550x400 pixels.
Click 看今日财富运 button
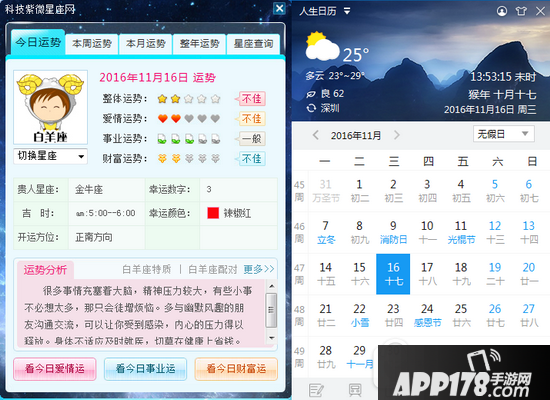(x=236, y=369)
